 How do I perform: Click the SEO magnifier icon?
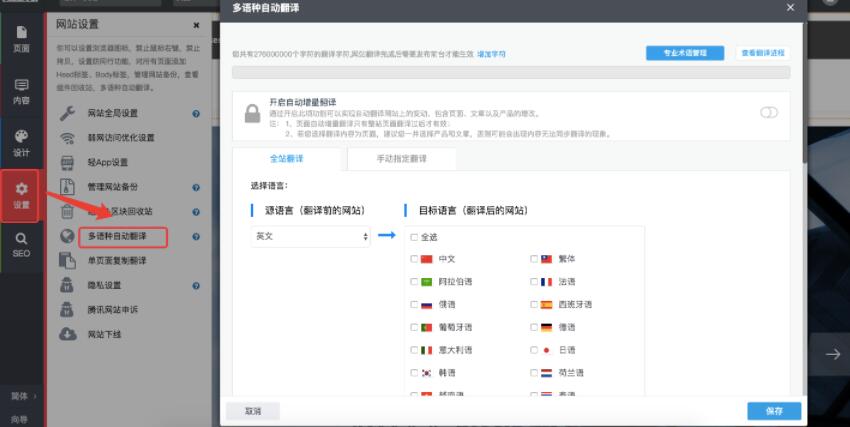(x=21, y=244)
